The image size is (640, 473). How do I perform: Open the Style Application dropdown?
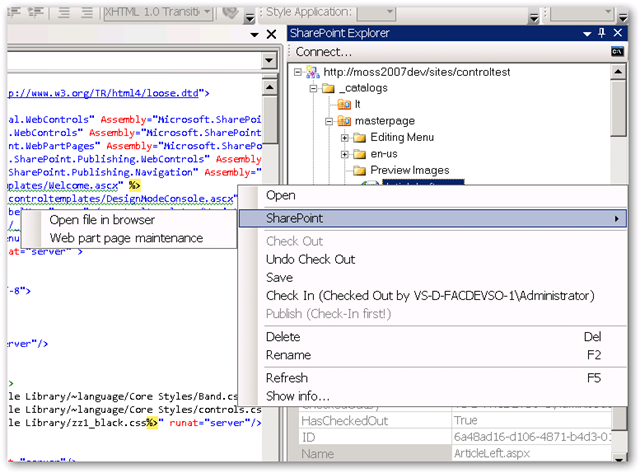[x=376, y=13]
